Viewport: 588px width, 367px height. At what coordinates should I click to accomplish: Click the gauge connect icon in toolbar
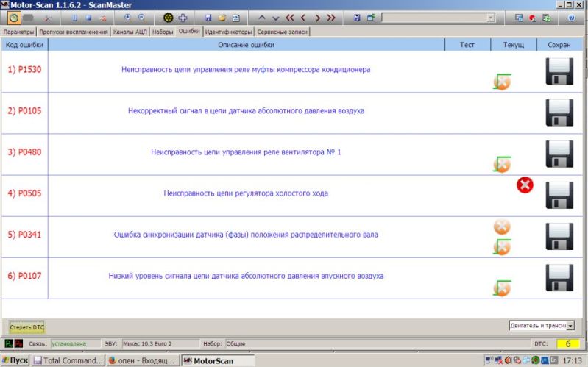click(x=13, y=18)
